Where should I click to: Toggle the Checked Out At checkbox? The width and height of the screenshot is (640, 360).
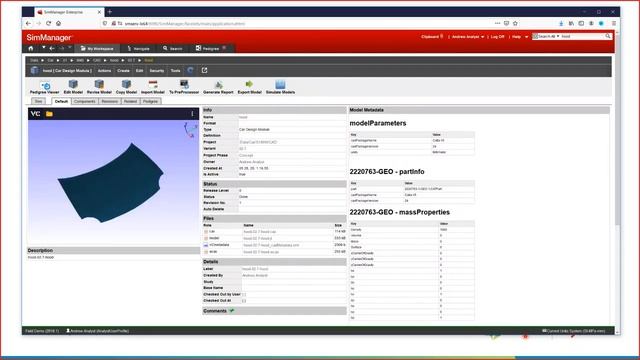[244, 301]
